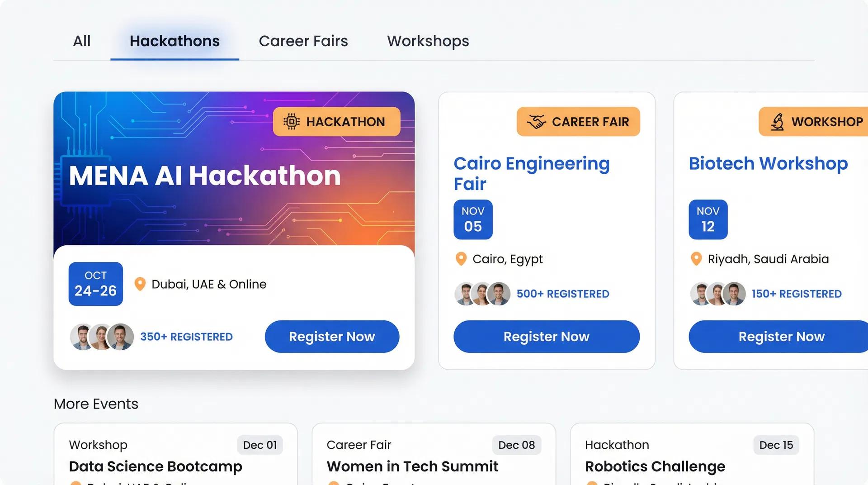
Task: Click attendee avatars on Biotech Workshop card
Action: [x=717, y=294]
